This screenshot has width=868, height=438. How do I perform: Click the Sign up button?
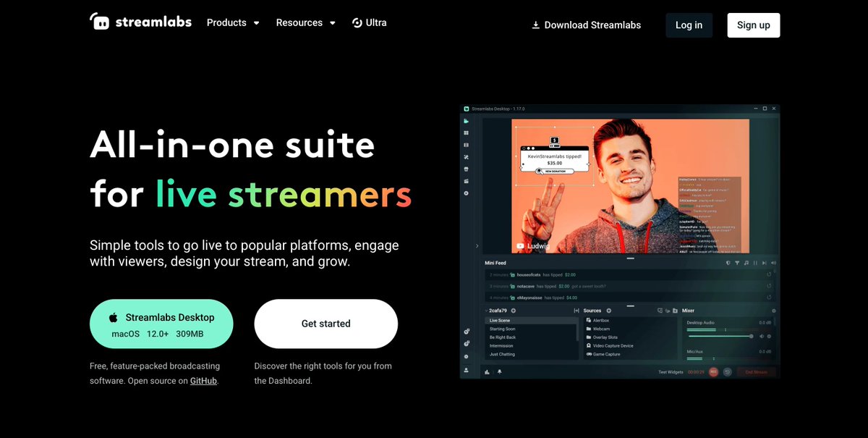pos(754,25)
